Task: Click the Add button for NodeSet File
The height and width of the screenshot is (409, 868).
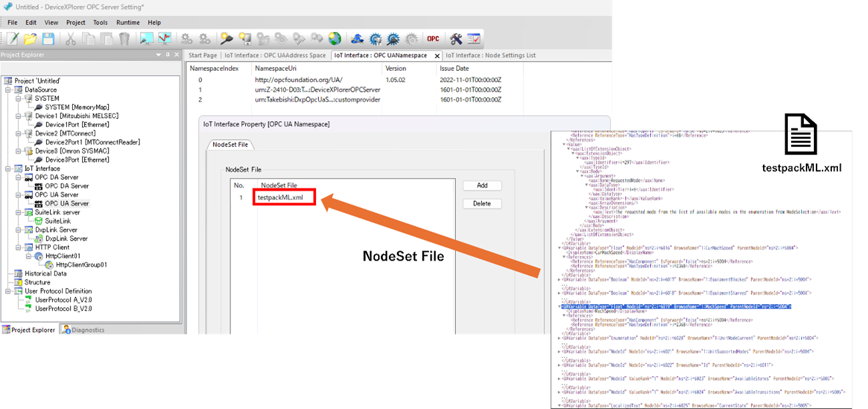Action: 482,186
